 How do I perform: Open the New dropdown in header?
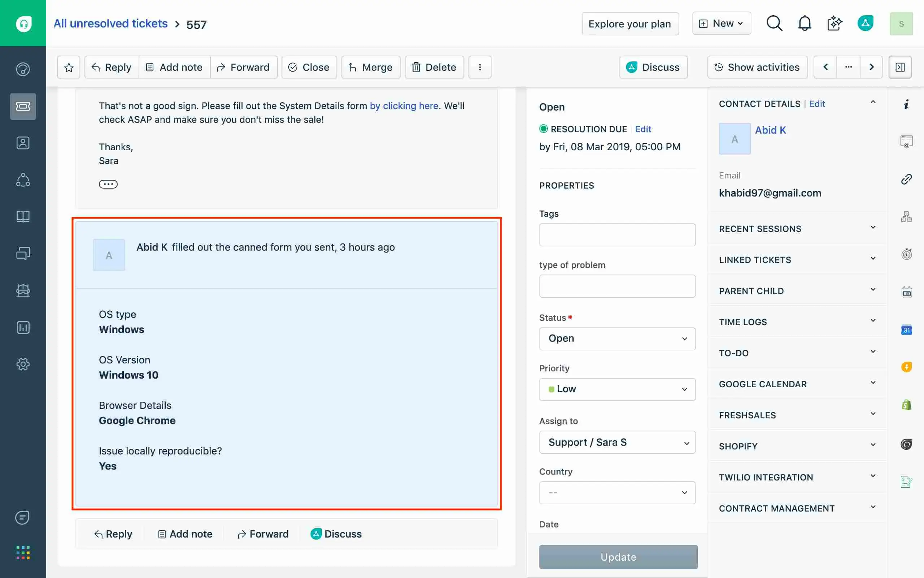point(722,23)
